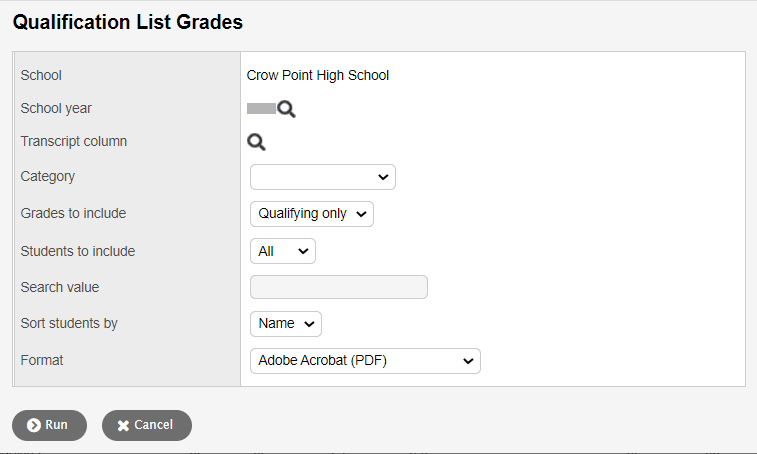Click the gray School year value box
Screen dimensions: 757x454
(x=260, y=109)
